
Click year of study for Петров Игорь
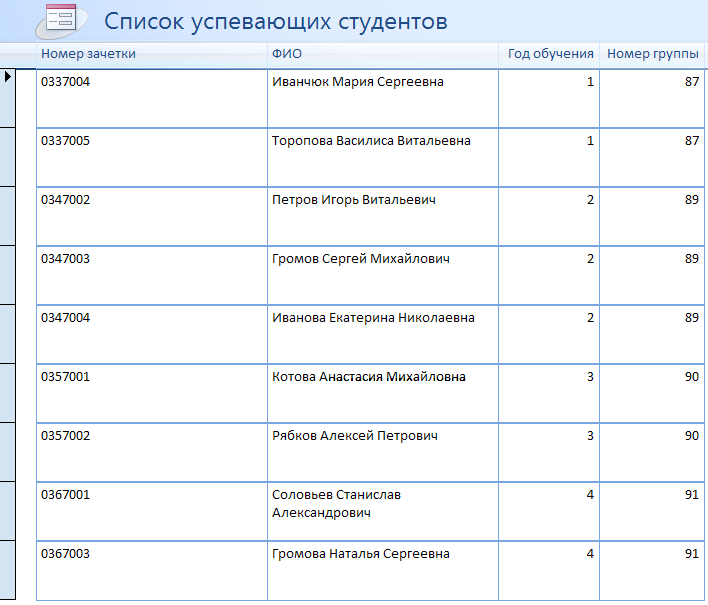(x=549, y=217)
